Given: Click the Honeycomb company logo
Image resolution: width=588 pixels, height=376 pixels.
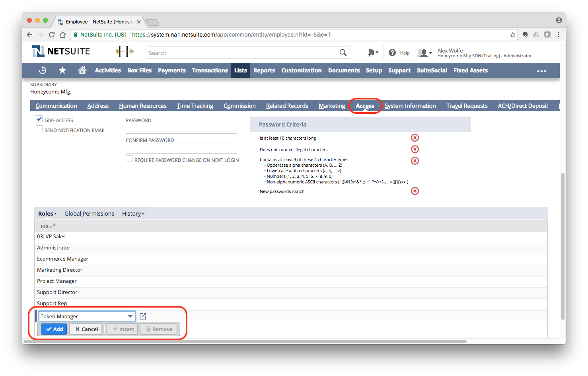Looking at the screenshot, I should 125,51.
